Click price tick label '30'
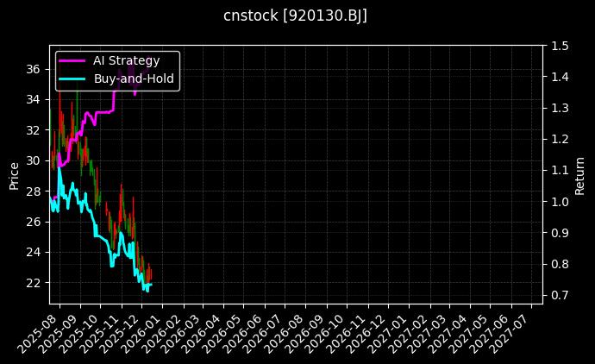 point(33,161)
